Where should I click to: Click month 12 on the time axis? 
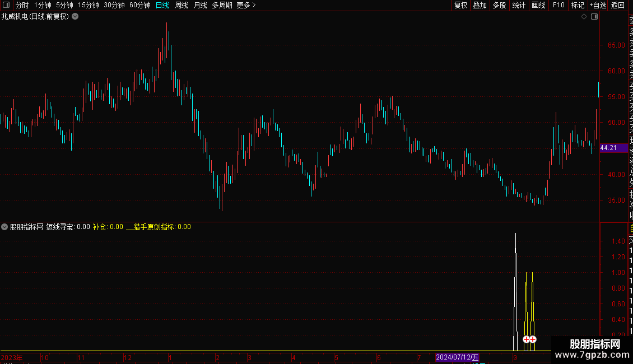click(128, 357)
